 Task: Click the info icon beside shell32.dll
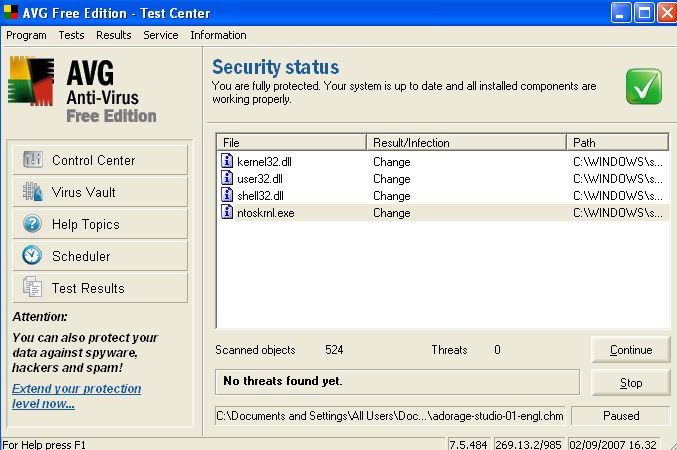(227, 195)
